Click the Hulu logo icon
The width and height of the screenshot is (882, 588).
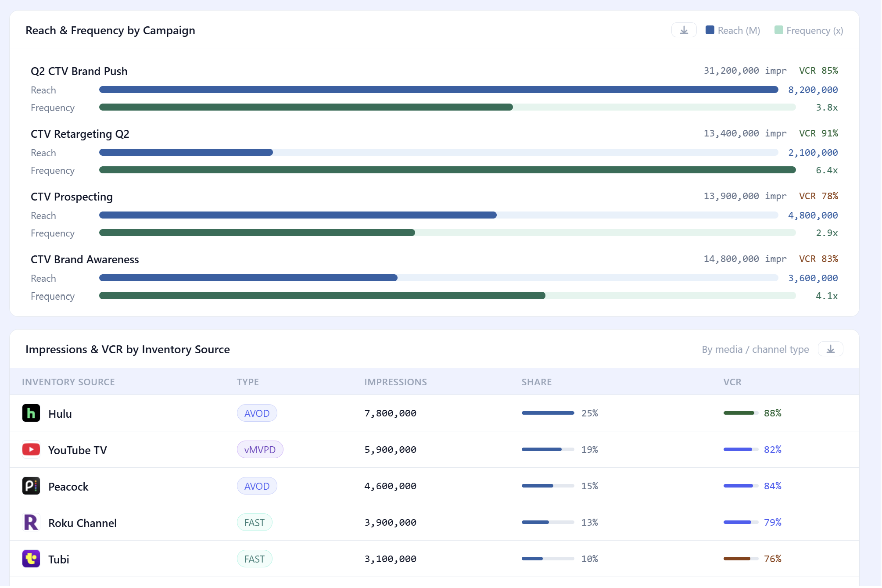tap(31, 413)
